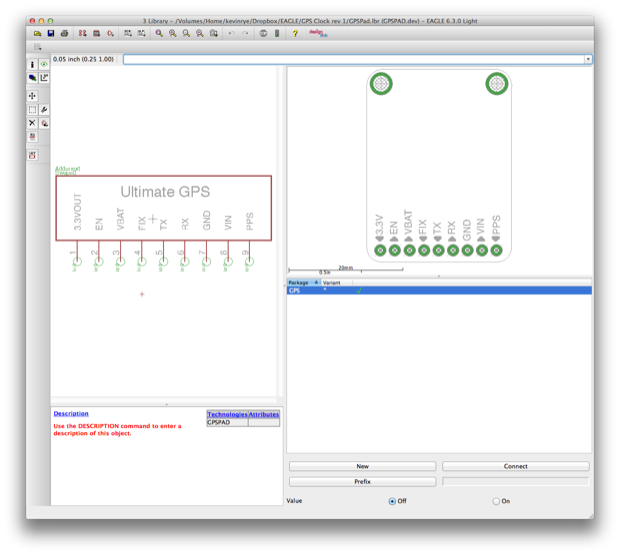Click the 3.3V pad in package preview
Viewport: 620px width, 555px height.
pyautogui.click(x=380, y=250)
